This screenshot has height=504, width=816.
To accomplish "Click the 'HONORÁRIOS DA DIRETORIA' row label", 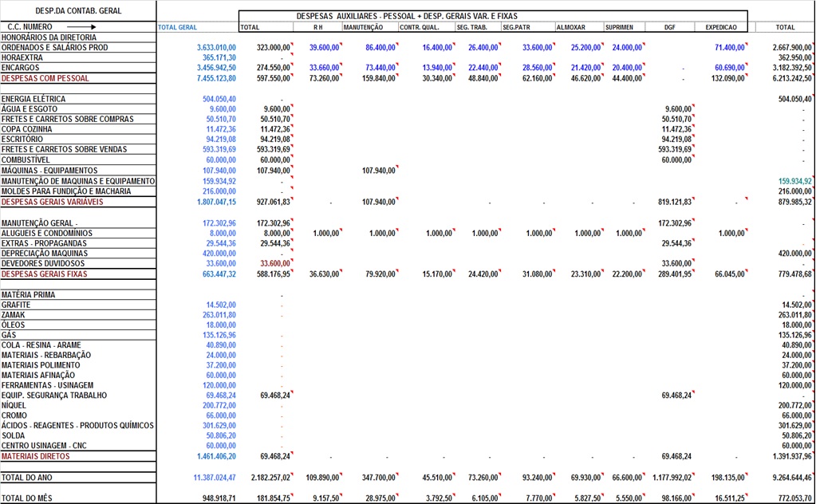I will pos(49,37).
